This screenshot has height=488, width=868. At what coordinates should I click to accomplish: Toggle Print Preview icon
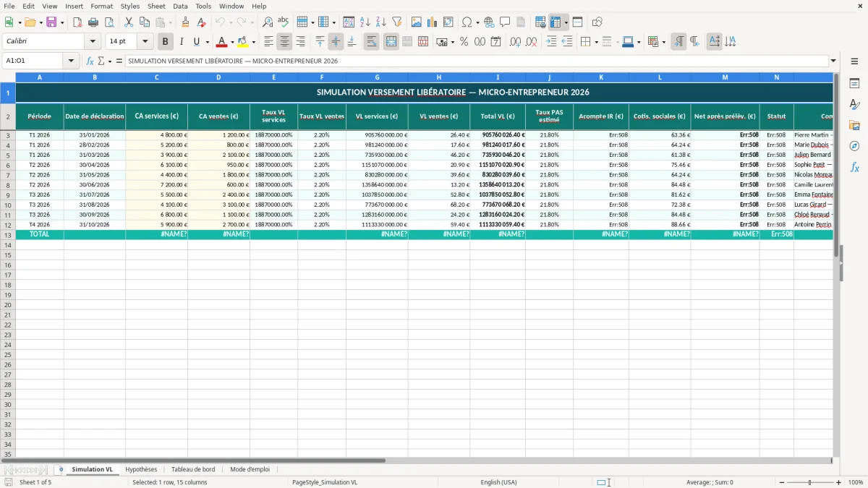[x=109, y=22]
